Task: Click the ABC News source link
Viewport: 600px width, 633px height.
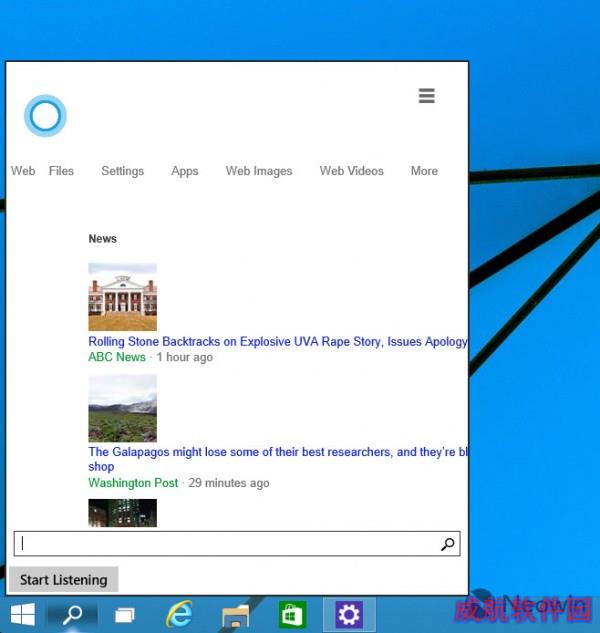Action: (x=117, y=357)
